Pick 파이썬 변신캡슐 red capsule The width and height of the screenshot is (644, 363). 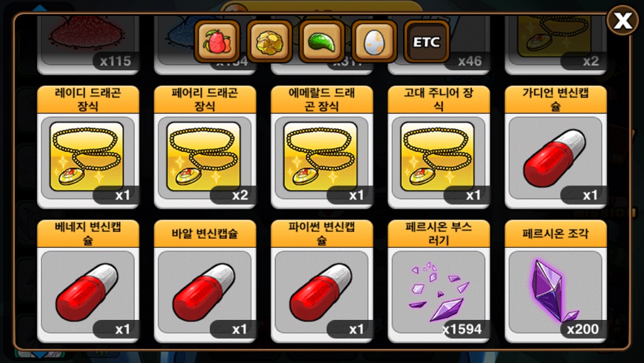[321, 281]
